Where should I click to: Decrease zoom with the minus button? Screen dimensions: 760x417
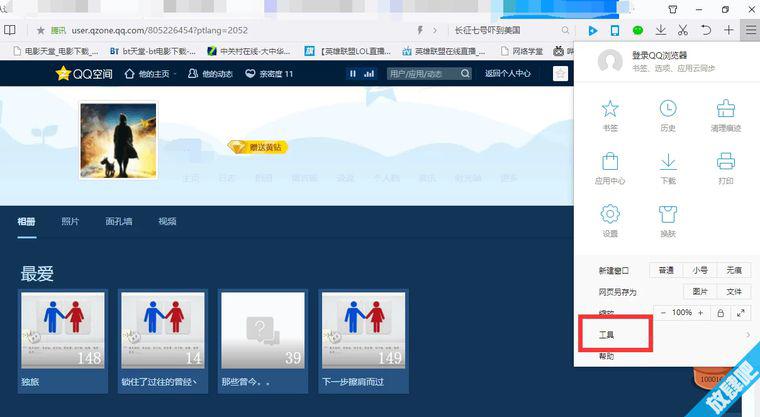pyautogui.click(x=663, y=313)
